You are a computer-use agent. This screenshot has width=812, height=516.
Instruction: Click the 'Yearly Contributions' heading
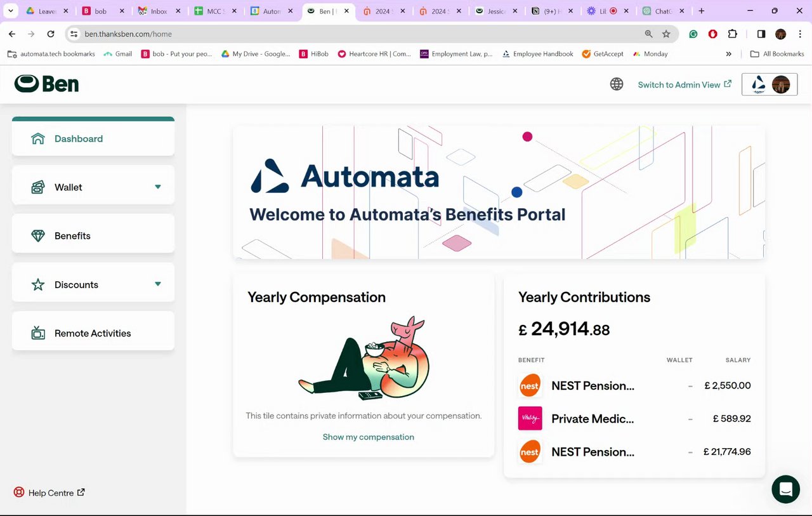[x=584, y=297]
